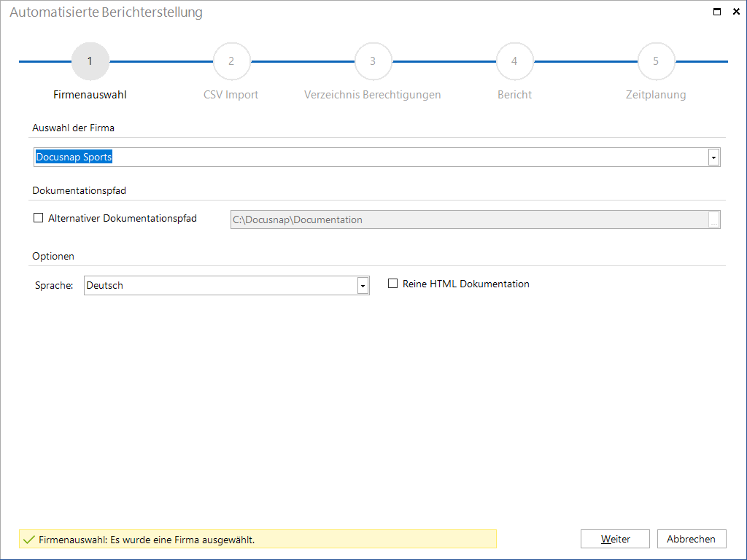Go to step 2 circle

click(231, 61)
